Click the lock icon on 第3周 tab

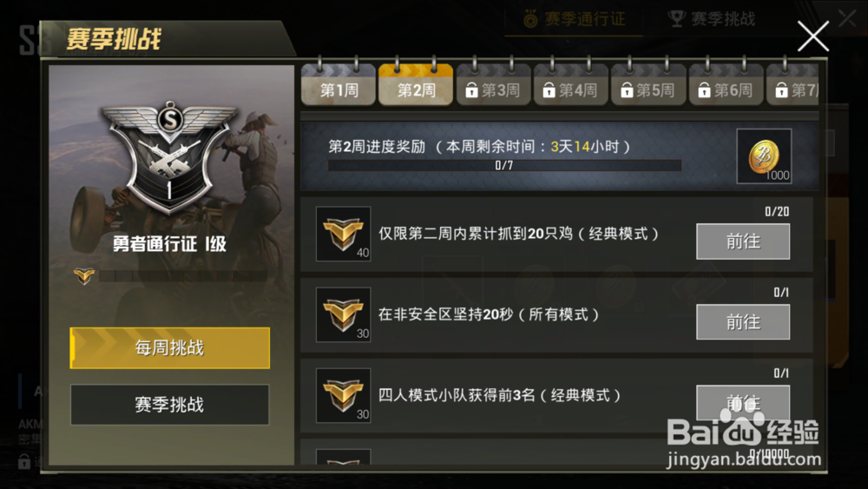(471, 89)
